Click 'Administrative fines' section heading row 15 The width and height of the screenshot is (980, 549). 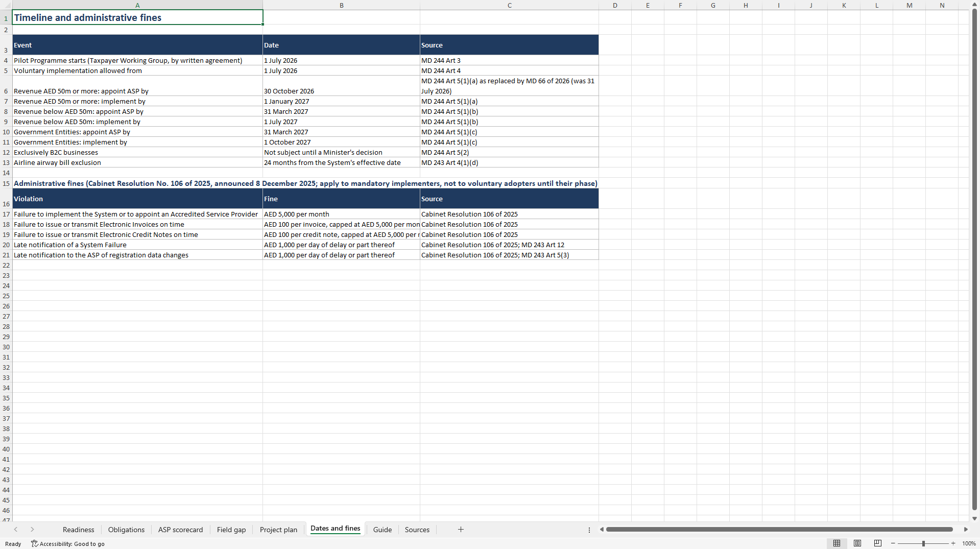click(x=305, y=183)
